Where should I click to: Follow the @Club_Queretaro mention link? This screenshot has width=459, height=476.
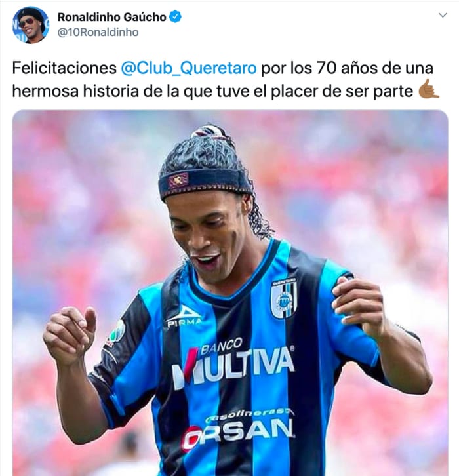click(189, 68)
